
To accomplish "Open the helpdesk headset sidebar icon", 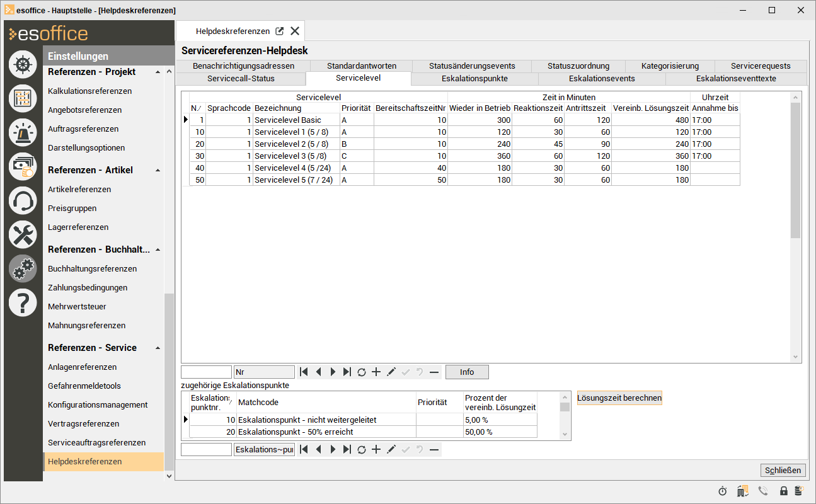I will point(23,201).
